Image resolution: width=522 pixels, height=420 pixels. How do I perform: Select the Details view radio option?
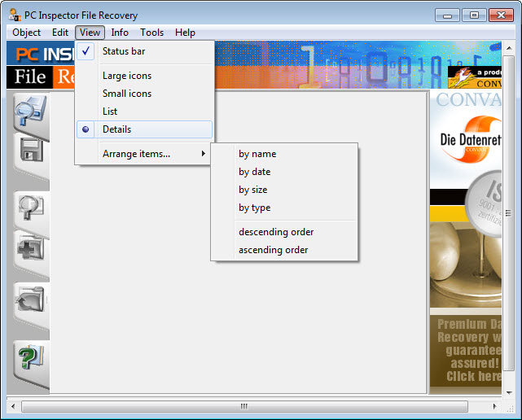pyautogui.click(x=144, y=129)
